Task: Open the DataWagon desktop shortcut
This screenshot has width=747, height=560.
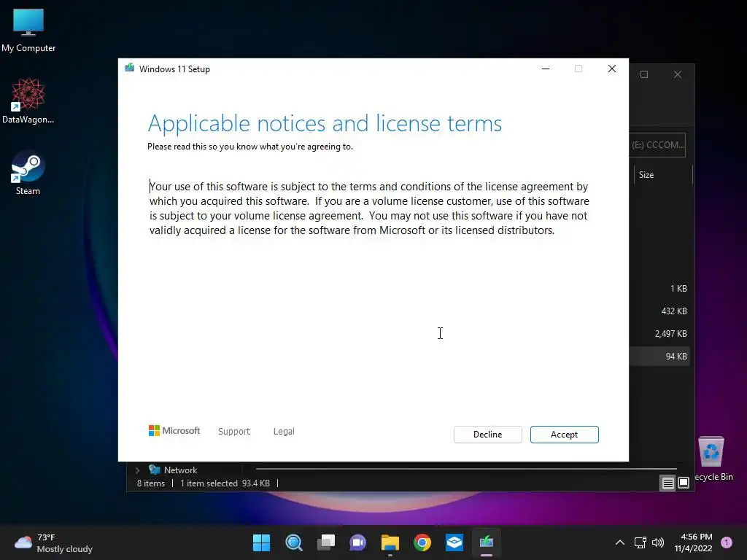Action: 28,101
